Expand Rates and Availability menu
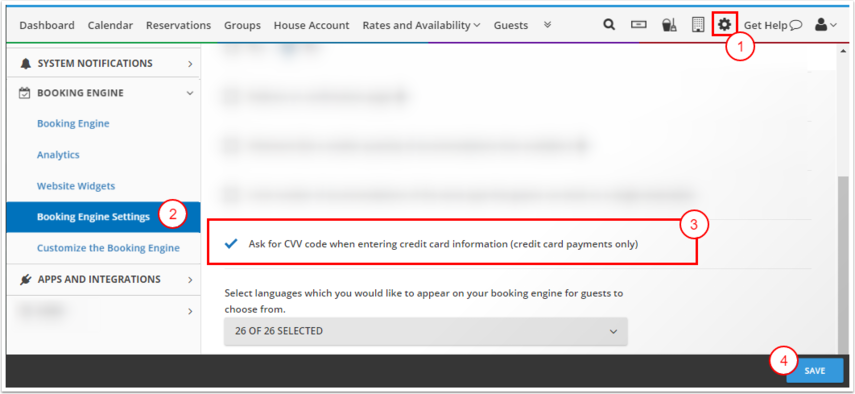855x394 pixels. [421, 25]
